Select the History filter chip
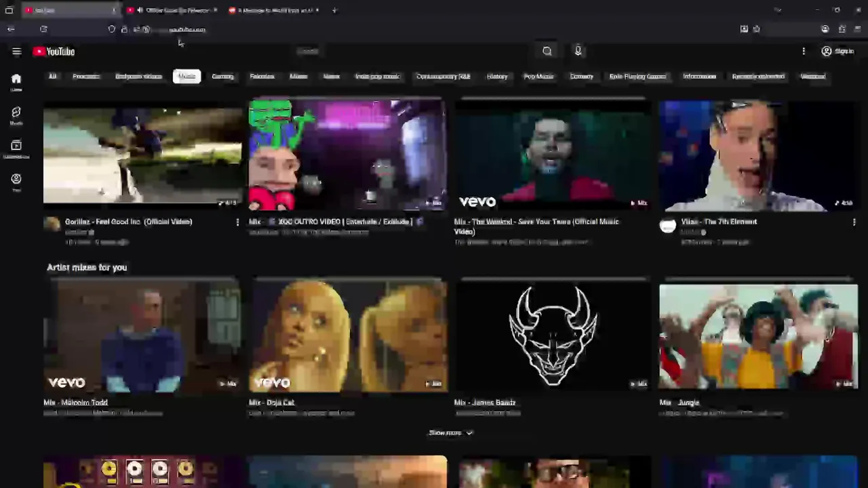 click(x=497, y=77)
